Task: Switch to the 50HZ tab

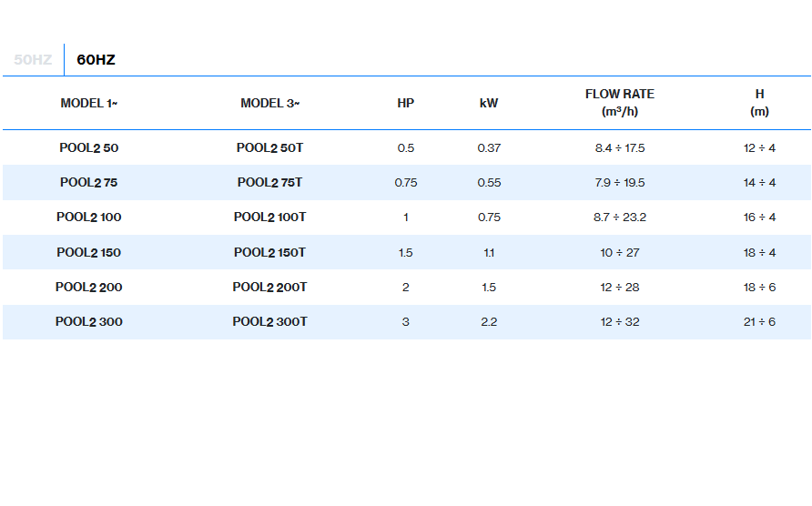Action: [x=33, y=60]
